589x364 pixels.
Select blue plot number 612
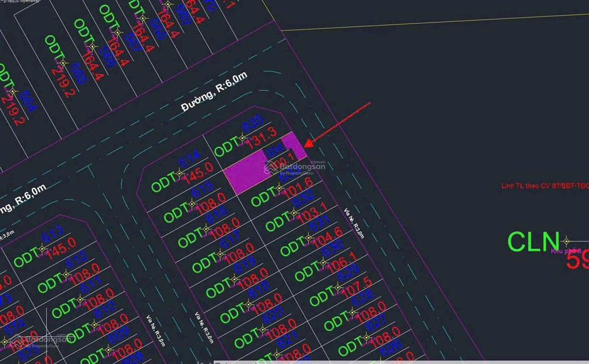pyautogui.click(x=76, y=259)
